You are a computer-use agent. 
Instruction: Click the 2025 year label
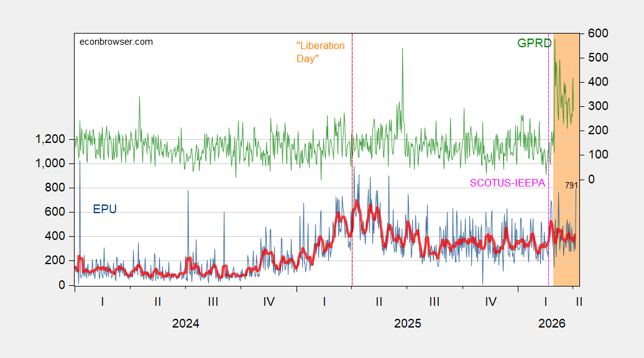407,324
